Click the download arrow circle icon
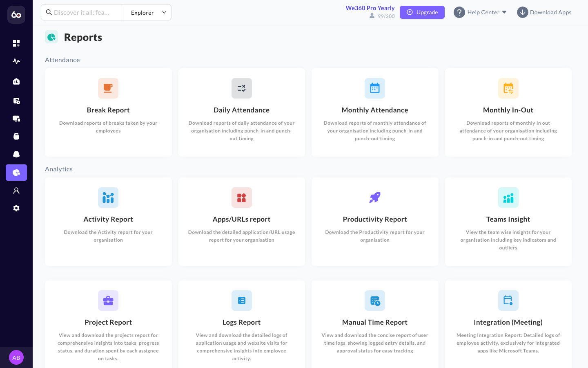 523,12
